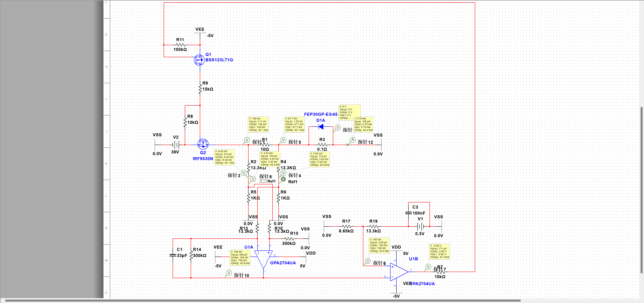
Task: Click the voltage probe icon of 探针10
Action: 229,273
